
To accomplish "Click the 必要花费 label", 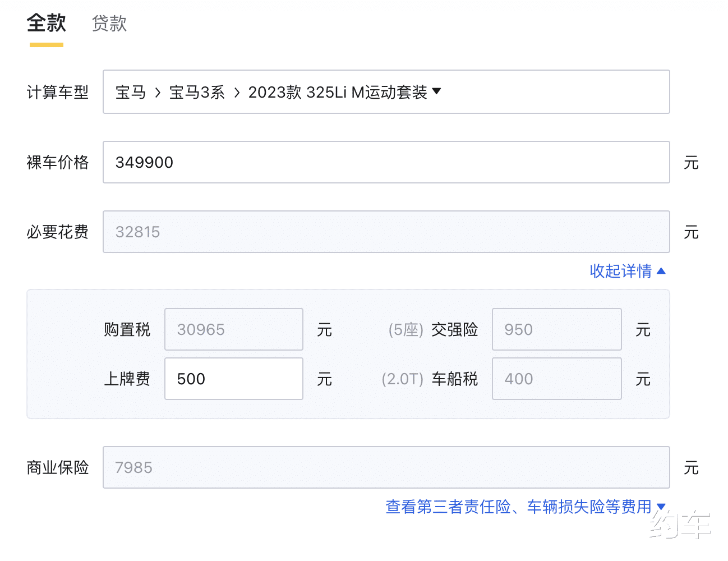I will click(58, 232).
